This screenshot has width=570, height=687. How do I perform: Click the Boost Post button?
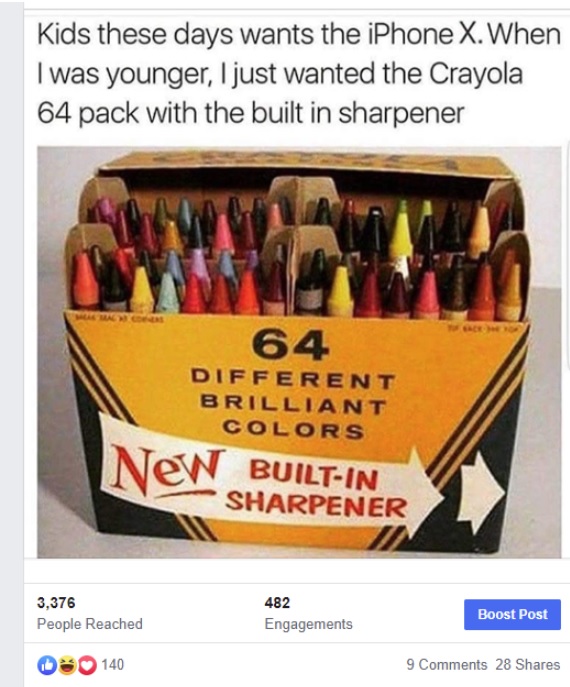click(x=512, y=614)
